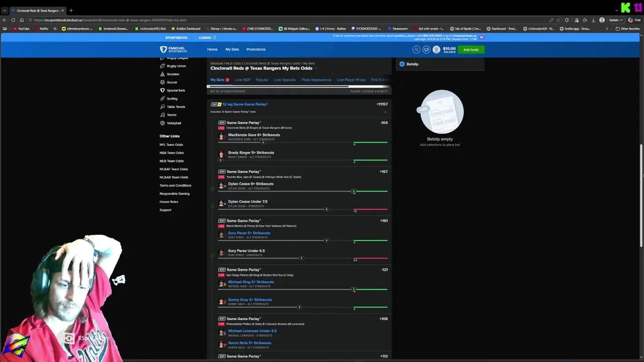Open the MLB Odds breadcrumb link
Viewport: 644px width, 362px height.
(x=232, y=63)
